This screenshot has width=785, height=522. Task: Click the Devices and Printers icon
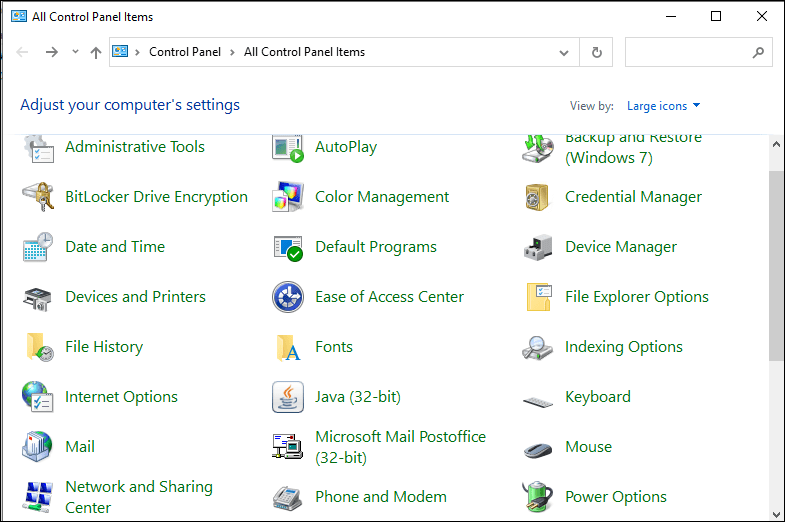tap(38, 299)
